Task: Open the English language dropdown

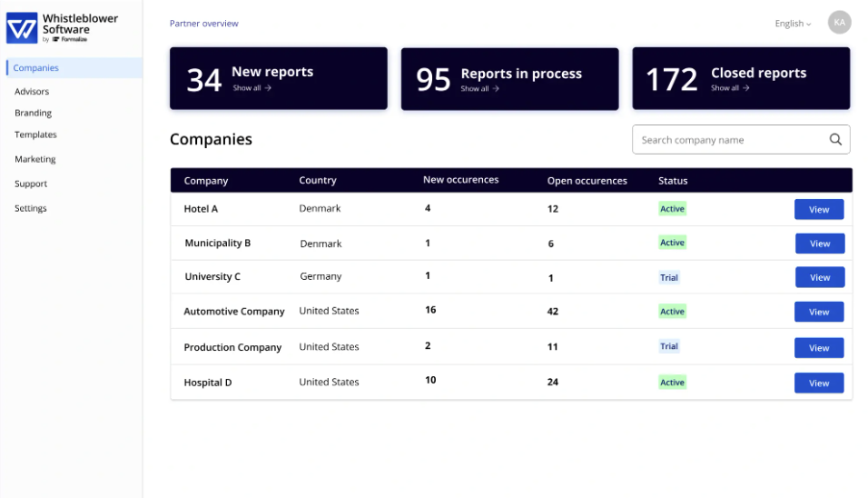Action: 792,24
